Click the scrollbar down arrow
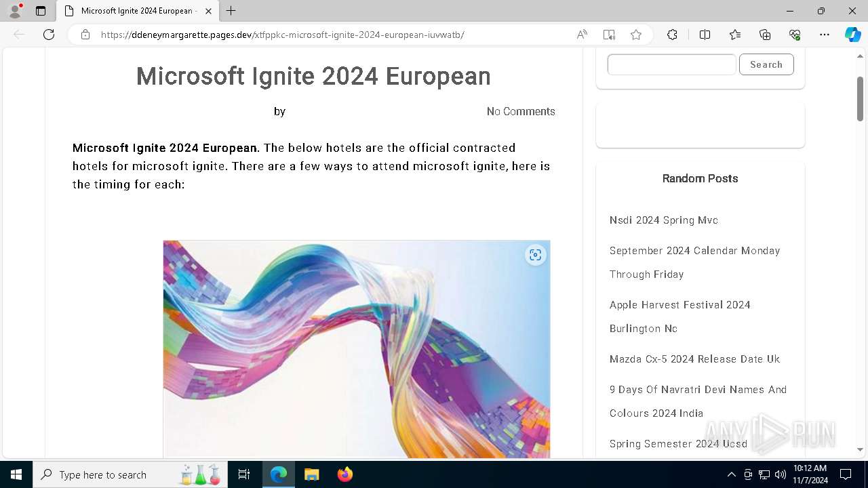The image size is (868, 488). (860, 449)
